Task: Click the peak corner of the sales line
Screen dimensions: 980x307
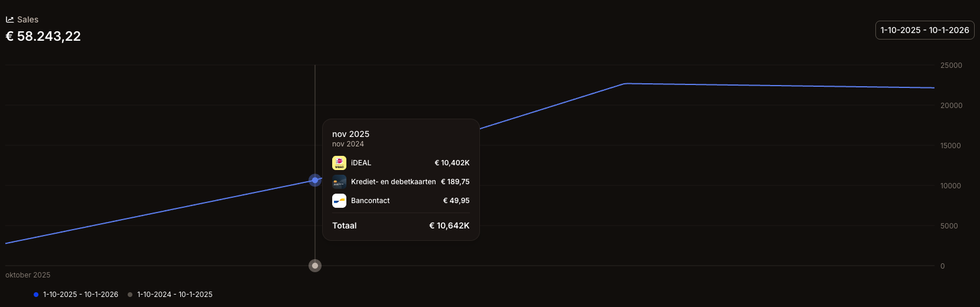Action: pos(625,84)
